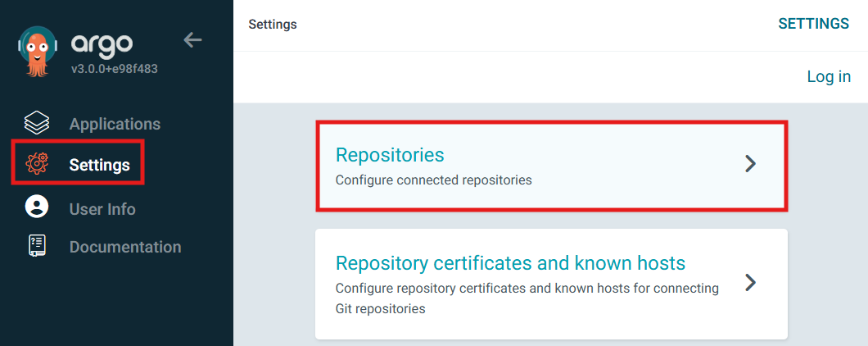The height and width of the screenshot is (346, 868).
Task: Collapse sidebar with the back arrow
Action: (x=192, y=40)
